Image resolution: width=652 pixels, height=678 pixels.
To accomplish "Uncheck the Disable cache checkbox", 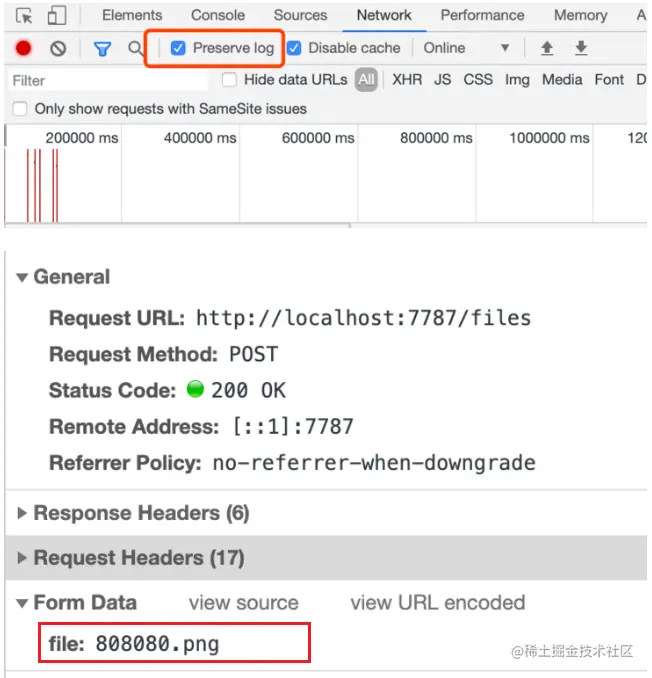I will point(294,48).
